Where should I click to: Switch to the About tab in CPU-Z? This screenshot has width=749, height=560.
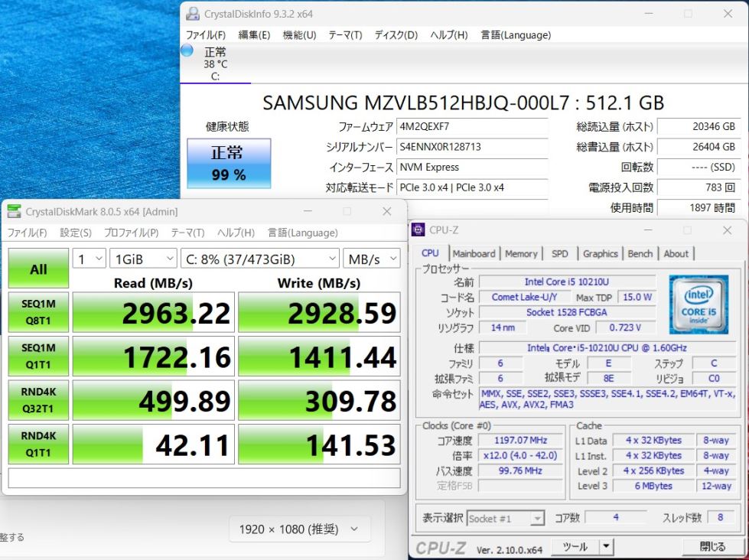tap(676, 254)
